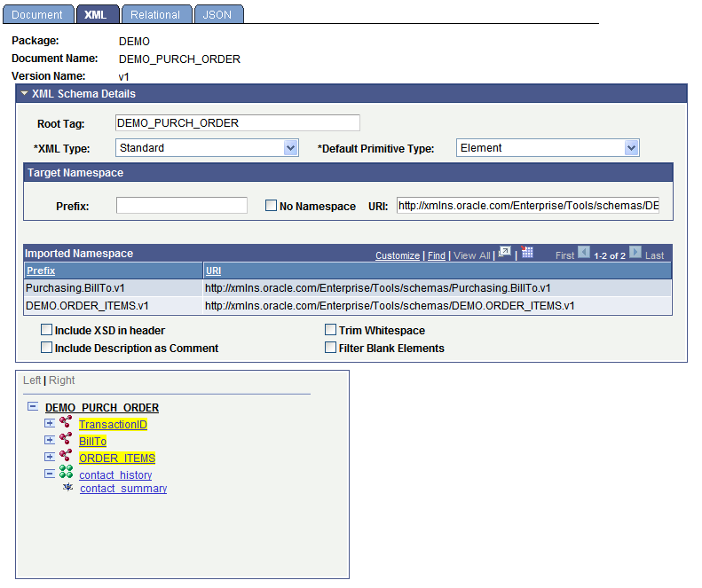This screenshot has width=702, height=588.
Task: Click the next row arrow icon
Action: click(635, 253)
